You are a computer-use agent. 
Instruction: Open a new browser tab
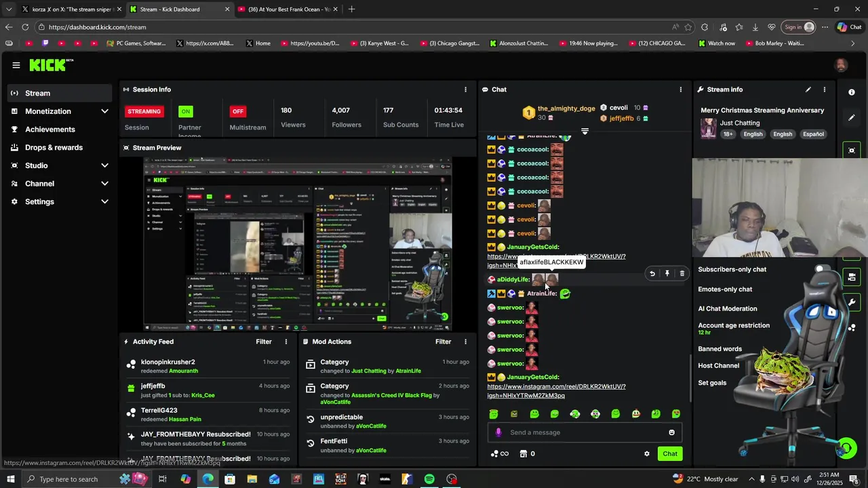coord(351,9)
